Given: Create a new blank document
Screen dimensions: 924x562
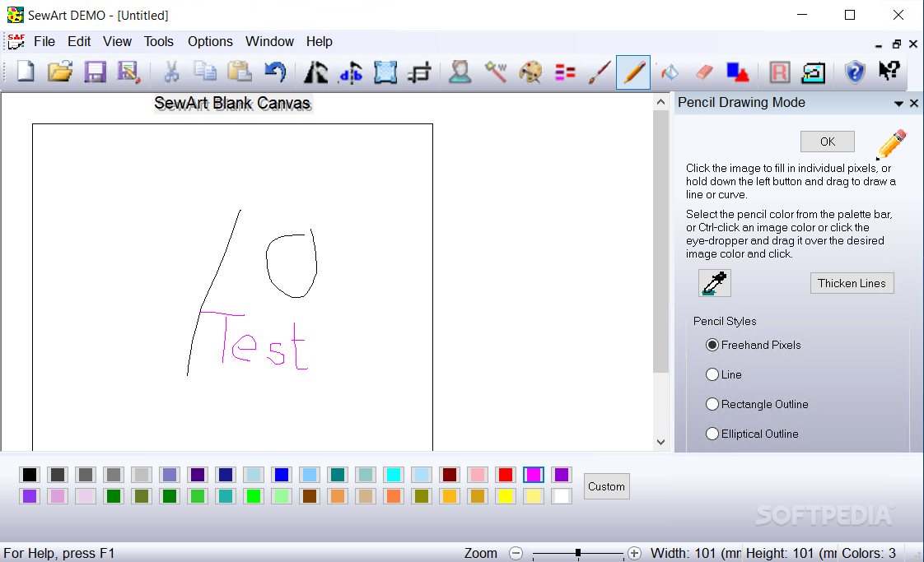Looking at the screenshot, I should (x=26, y=72).
